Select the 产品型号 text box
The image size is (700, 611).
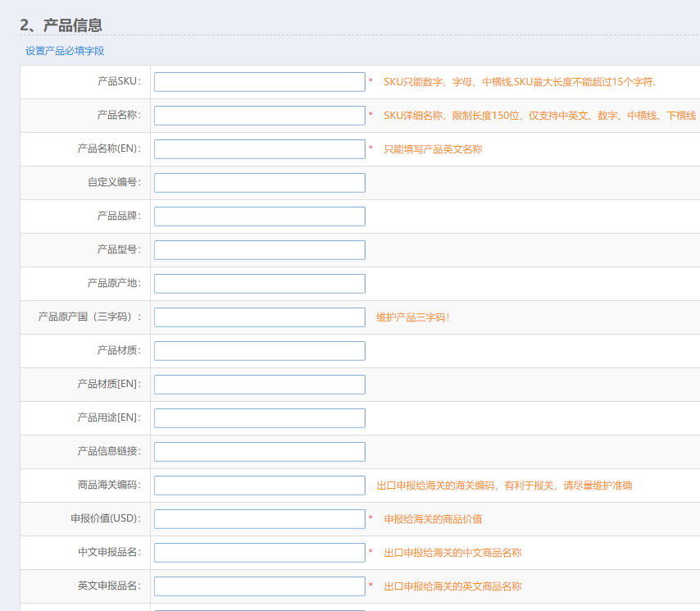coord(258,249)
